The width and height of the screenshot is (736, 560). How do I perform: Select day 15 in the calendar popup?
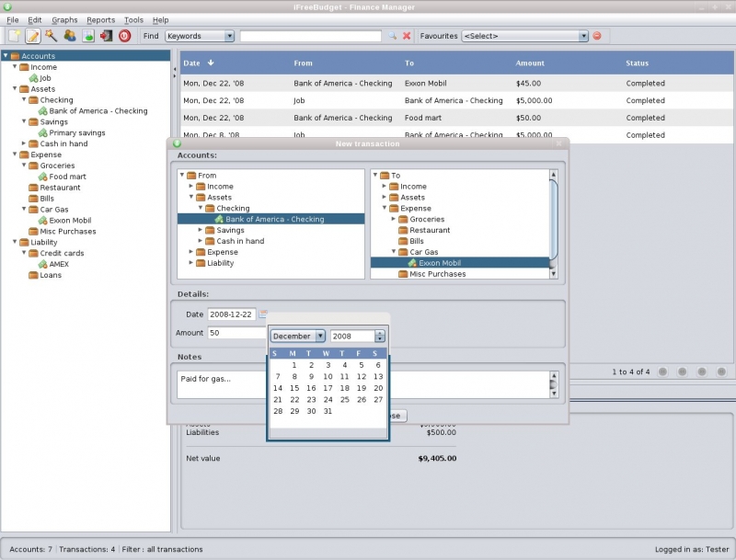pos(294,388)
